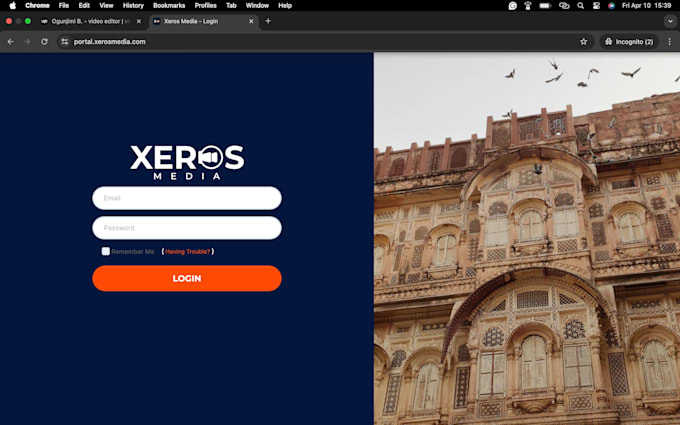
Task: Open the Edit menu
Action: (x=84, y=6)
